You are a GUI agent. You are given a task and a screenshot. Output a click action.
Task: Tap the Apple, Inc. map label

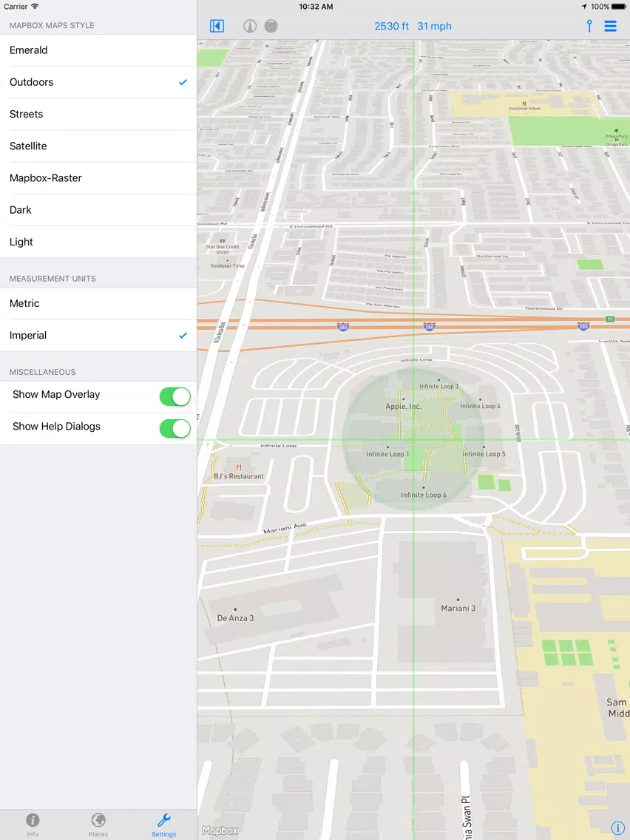[x=404, y=407]
